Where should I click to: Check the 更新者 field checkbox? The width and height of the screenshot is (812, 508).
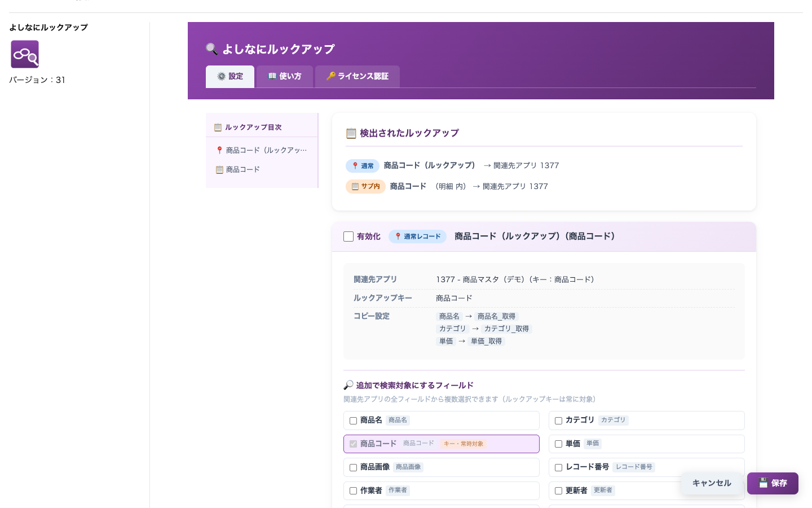pyautogui.click(x=558, y=491)
